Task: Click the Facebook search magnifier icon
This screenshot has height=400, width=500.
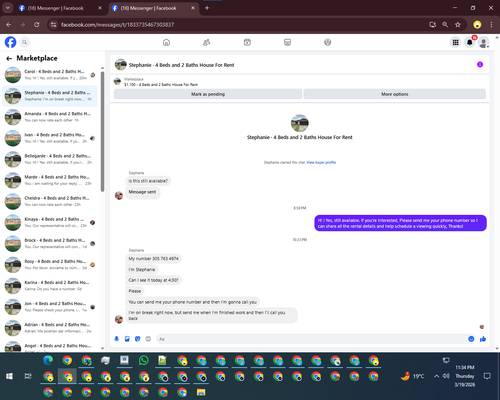Action: click(x=25, y=42)
